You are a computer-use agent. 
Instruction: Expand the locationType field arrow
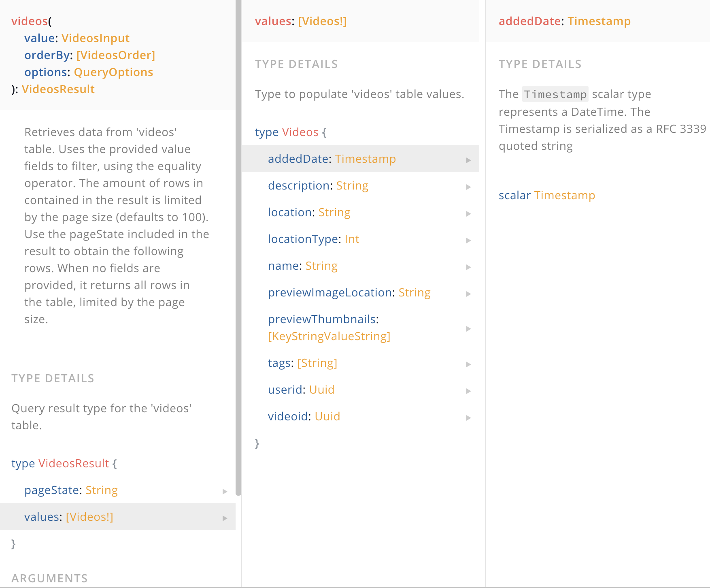(x=468, y=240)
